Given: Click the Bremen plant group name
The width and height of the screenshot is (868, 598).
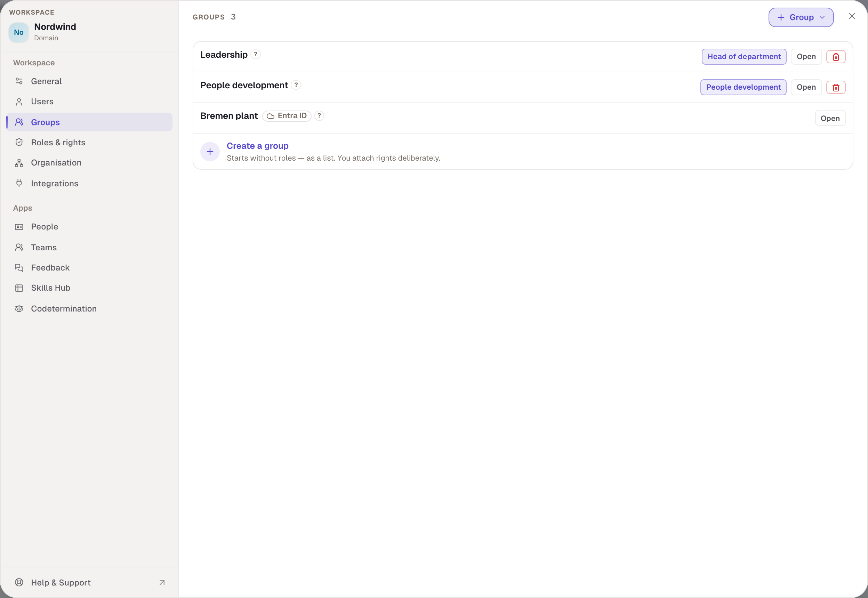Looking at the screenshot, I should tap(229, 116).
